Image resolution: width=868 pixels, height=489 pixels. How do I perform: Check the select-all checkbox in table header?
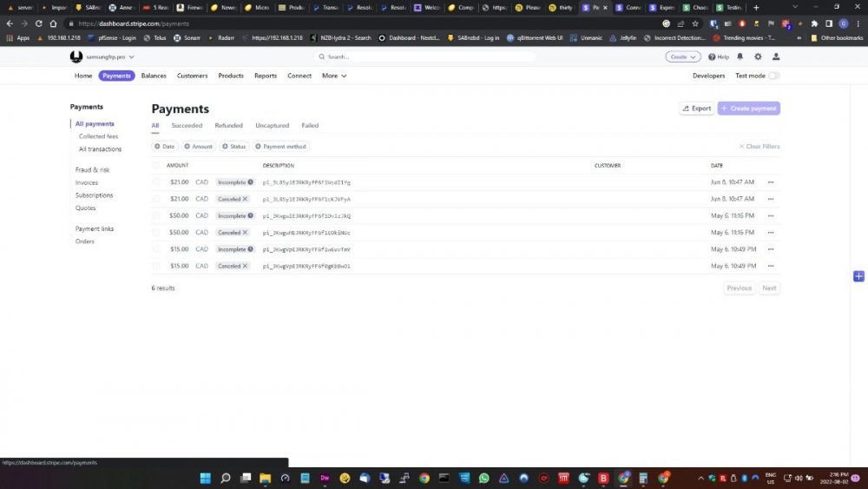click(x=156, y=165)
